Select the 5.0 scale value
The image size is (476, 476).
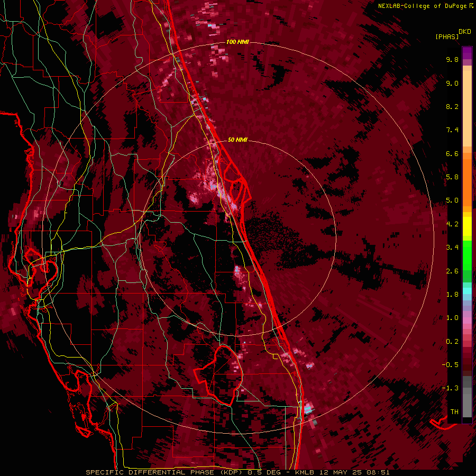[x=452, y=200]
